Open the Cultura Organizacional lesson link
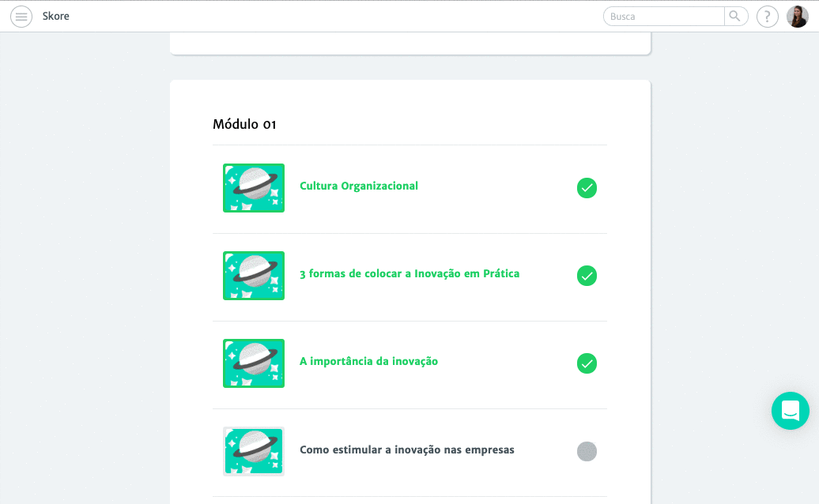819x504 pixels. [x=359, y=186]
